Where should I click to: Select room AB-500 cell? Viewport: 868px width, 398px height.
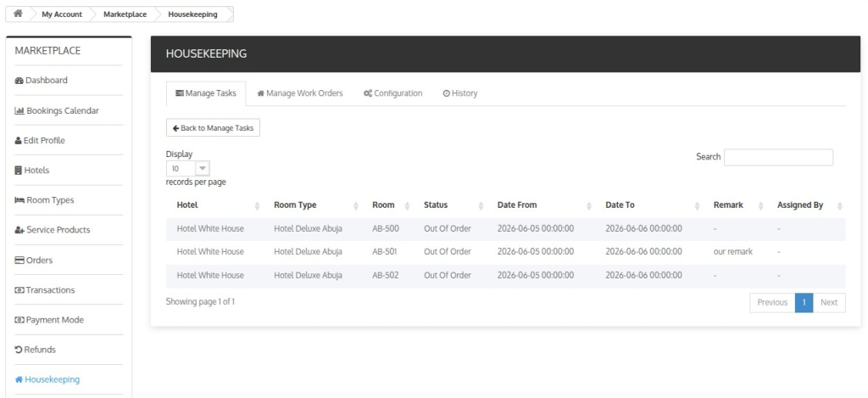pyautogui.click(x=386, y=228)
